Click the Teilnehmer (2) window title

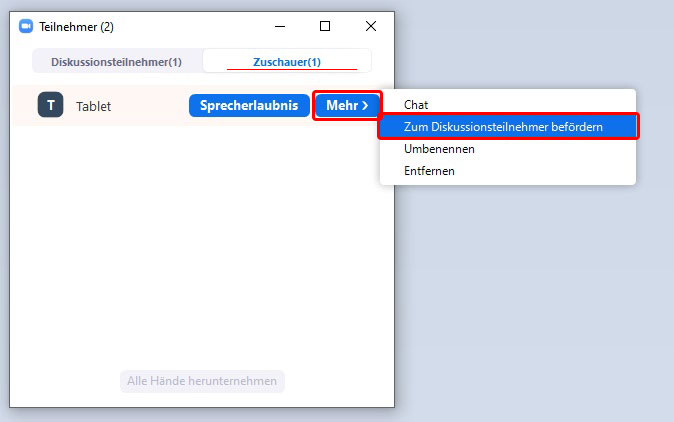click(77, 27)
